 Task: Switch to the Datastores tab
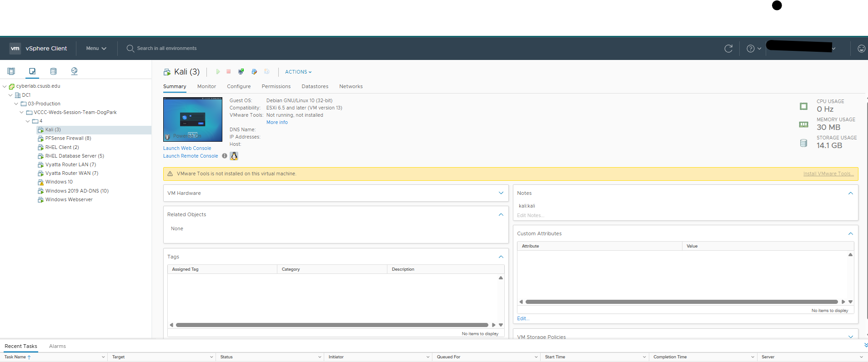(x=315, y=86)
